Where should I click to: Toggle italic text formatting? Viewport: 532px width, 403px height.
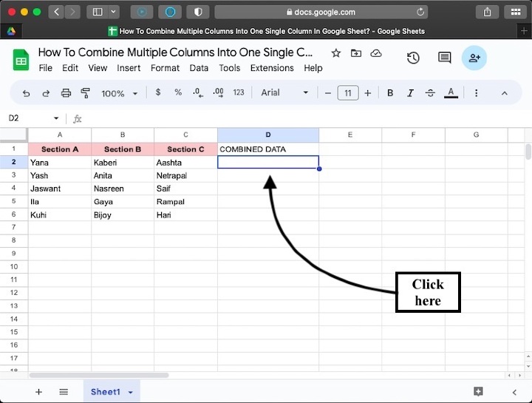[x=410, y=93]
